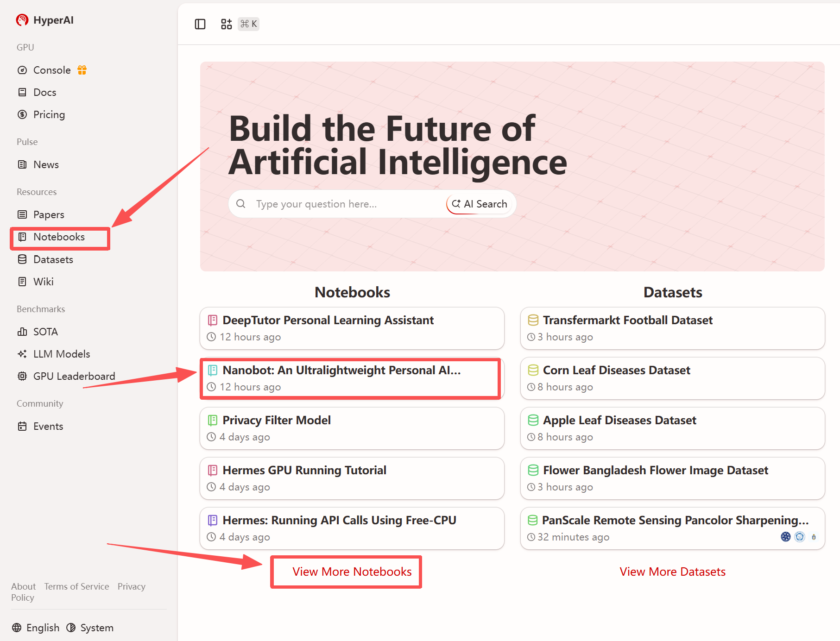Open the command palette grid icon
This screenshot has height=641, width=840.
[x=226, y=24]
